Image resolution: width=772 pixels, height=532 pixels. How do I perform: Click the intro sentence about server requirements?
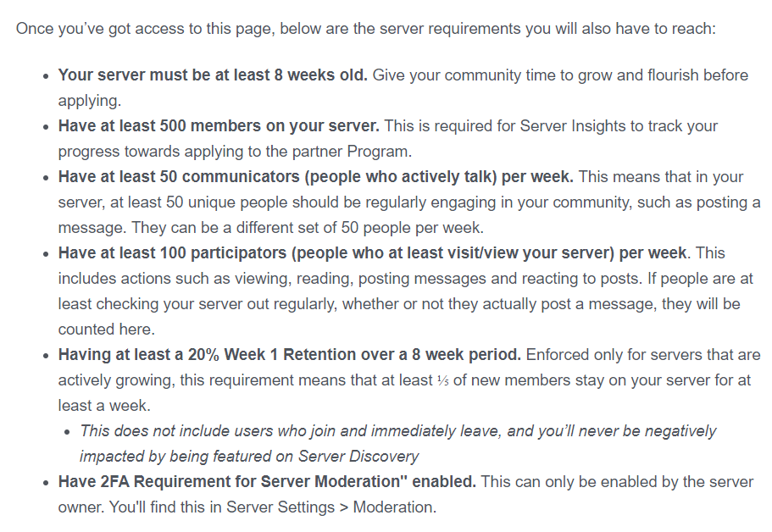365,28
